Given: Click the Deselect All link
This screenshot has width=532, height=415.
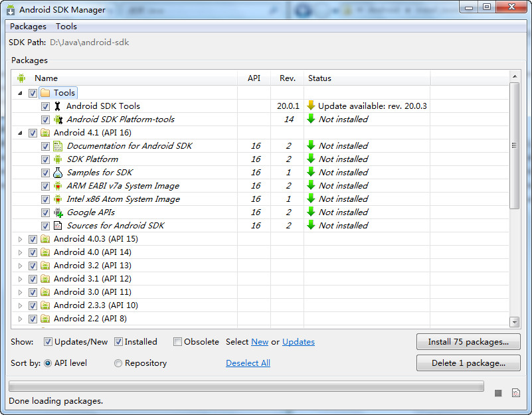Looking at the screenshot, I should tap(248, 363).
